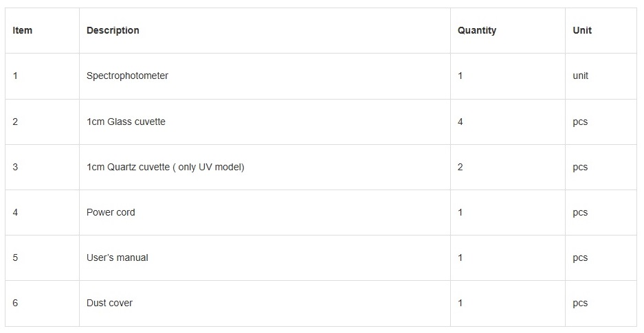The height and width of the screenshot is (333, 644).
Task: Click the pcs unit for Glass cuvette
Action: point(580,122)
